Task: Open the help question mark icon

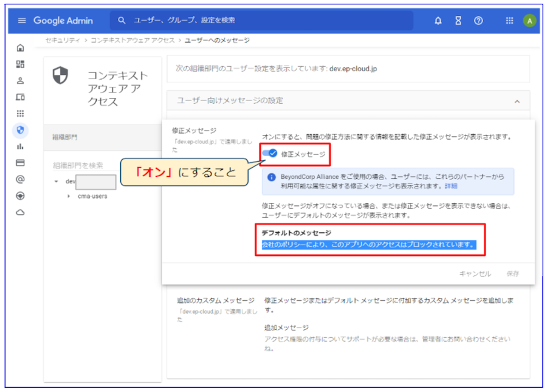Action: [478, 21]
